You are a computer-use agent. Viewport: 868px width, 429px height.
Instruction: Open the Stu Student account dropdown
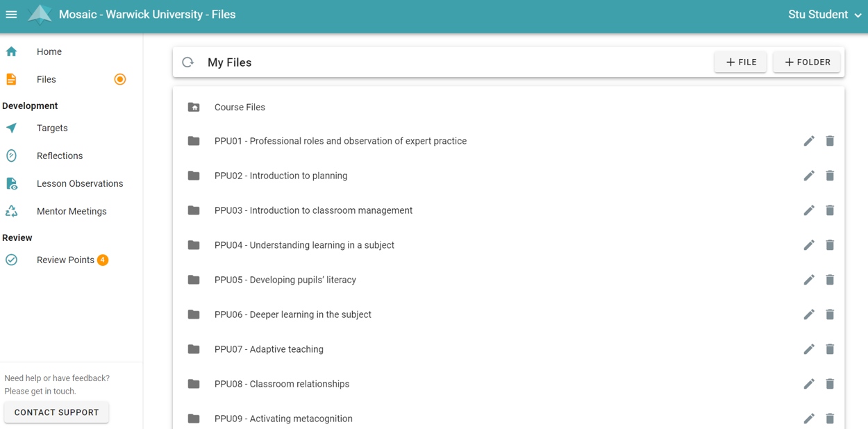pyautogui.click(x=824, y=14)
